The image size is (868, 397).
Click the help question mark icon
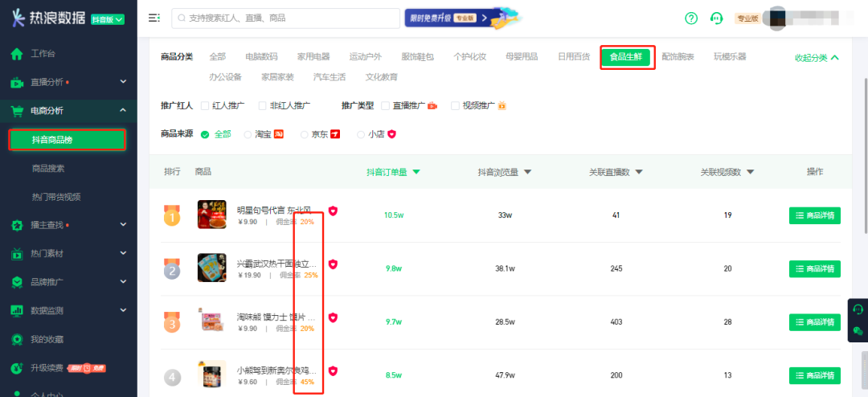[691, 18]
